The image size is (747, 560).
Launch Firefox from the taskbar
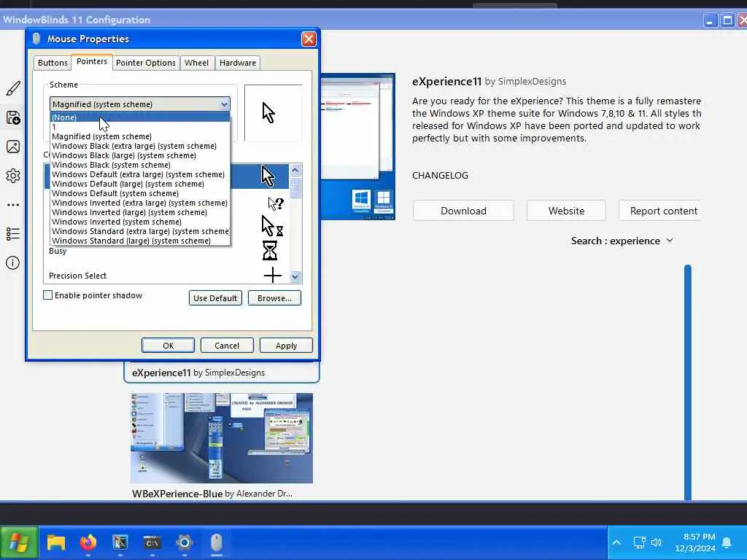coord(88,542)
